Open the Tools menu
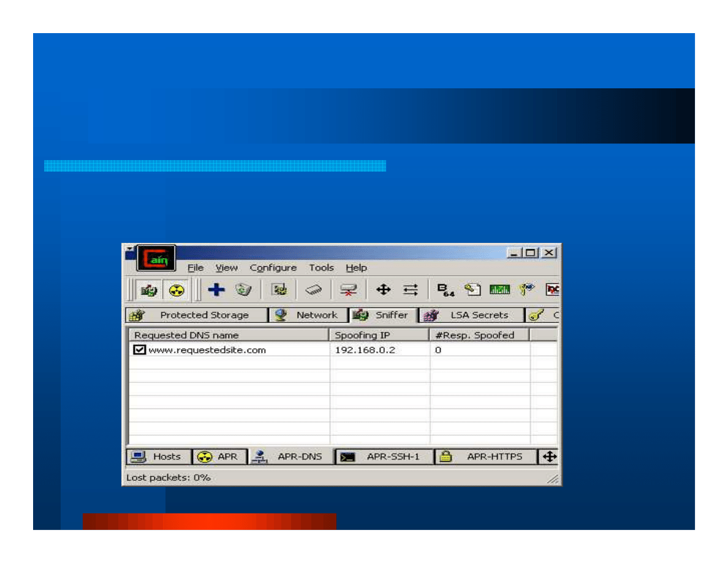Viewport: 728px width, 563px height. click(x=321, y=267)
